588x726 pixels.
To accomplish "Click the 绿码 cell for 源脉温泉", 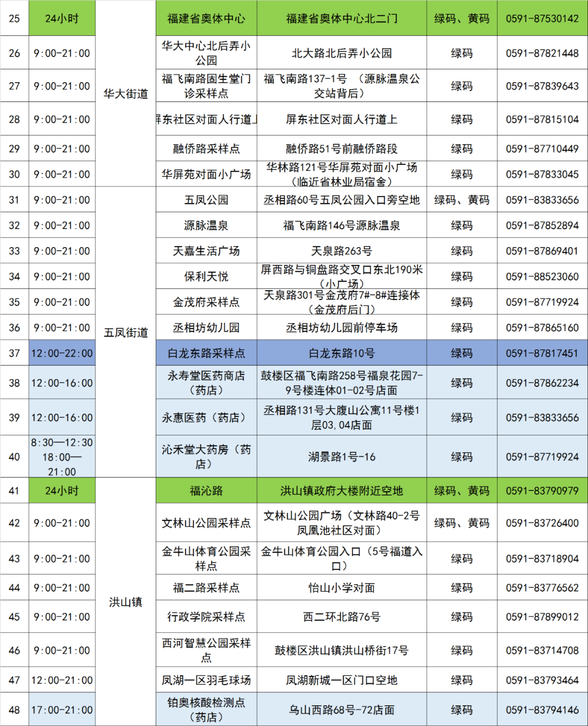I will (x=462, y=225).
